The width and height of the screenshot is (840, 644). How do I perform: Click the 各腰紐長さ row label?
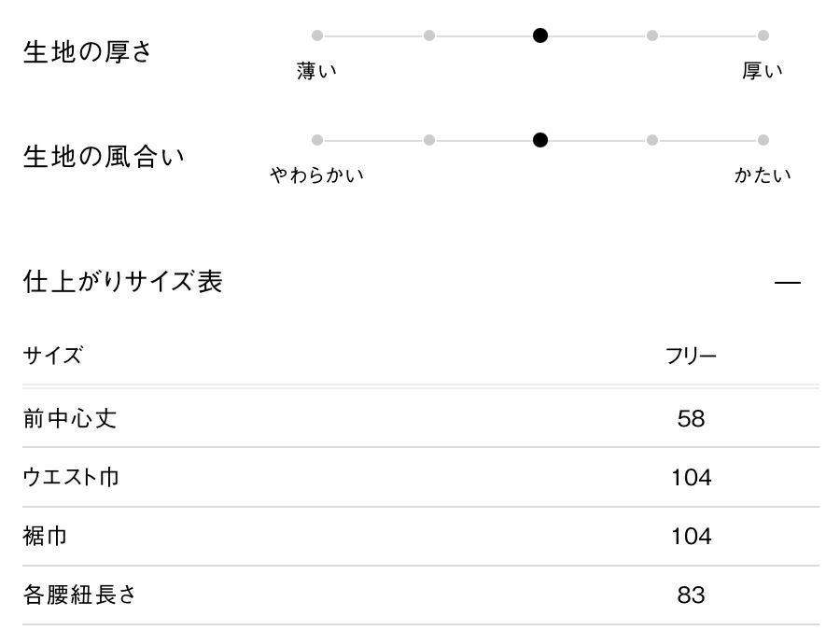(x=79, y=595)
